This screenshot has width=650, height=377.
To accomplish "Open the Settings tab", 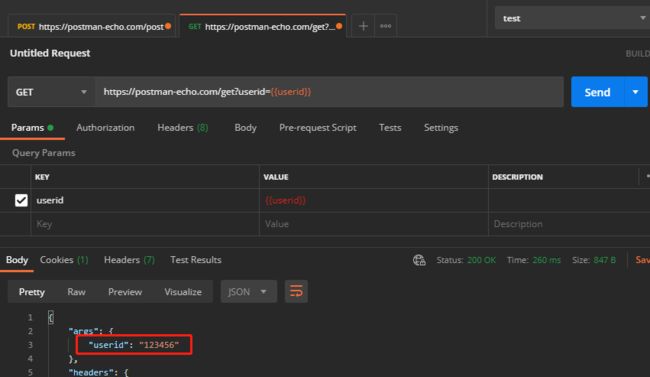I will pyautogui.click(x=441, y=128).
